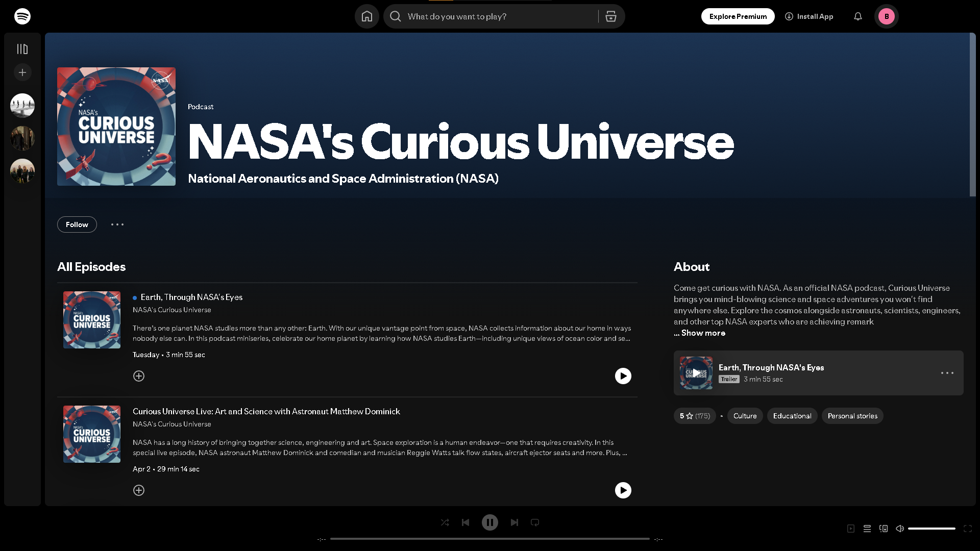Click Explore Premium button

738,16
